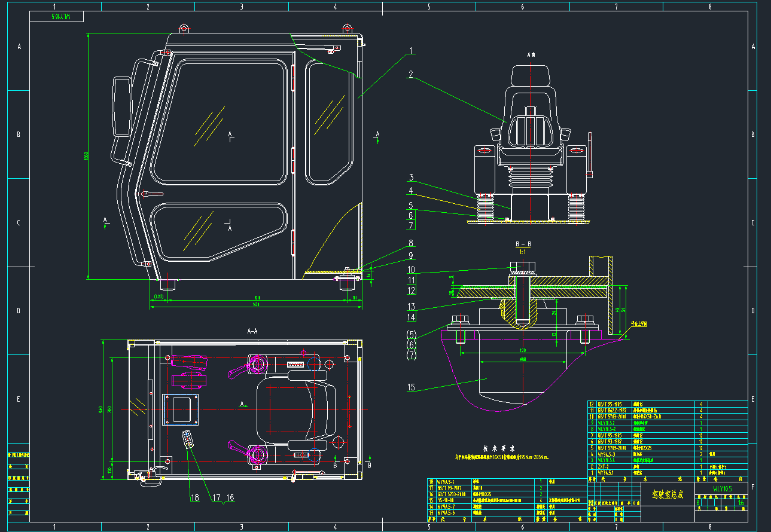Select the green WLY10.5 drawing number in title block
The image size is (771, 532).
coord(723,488)
